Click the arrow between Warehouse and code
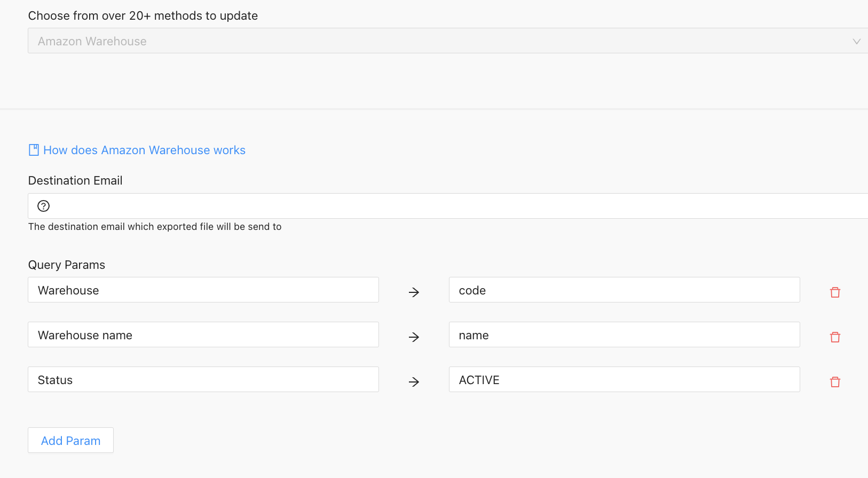868x478 pixels. (414, 292)
